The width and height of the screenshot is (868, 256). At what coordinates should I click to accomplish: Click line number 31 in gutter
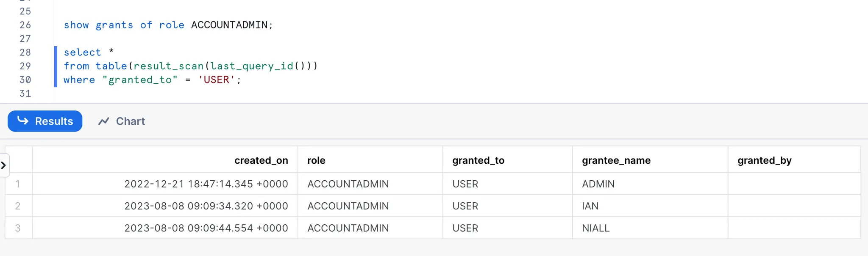point(25,94)
